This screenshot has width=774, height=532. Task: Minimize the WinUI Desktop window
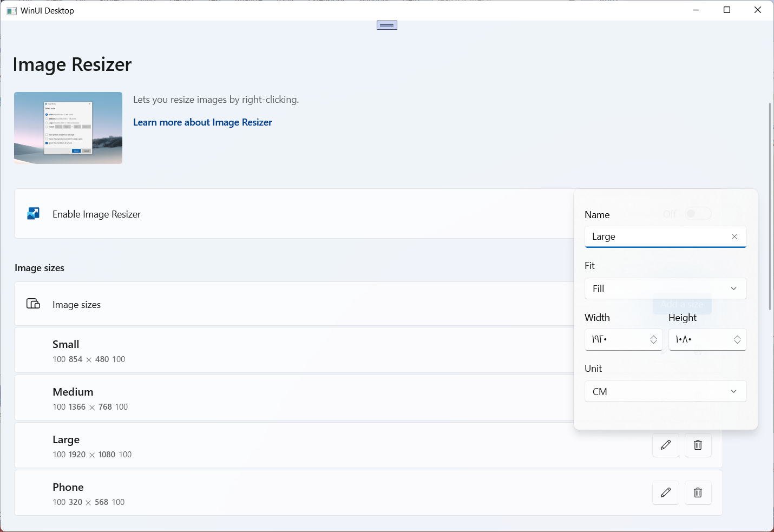click(696, 10)
